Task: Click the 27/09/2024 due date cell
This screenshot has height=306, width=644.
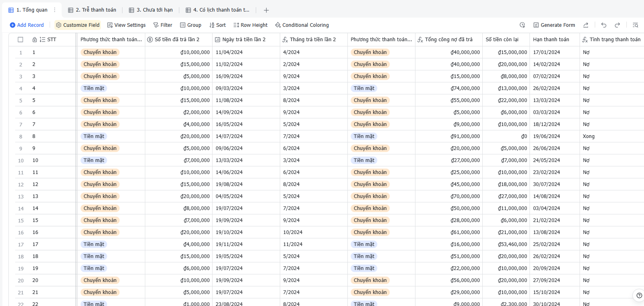Action: tap(555, 280)
